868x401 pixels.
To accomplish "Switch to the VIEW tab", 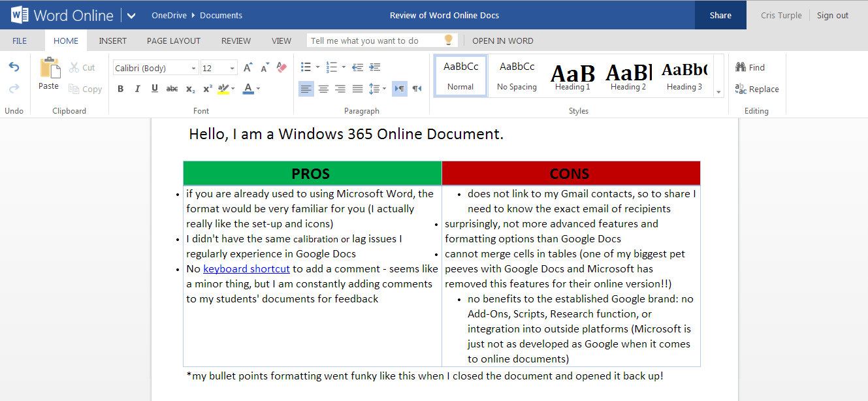I will 281,40.
